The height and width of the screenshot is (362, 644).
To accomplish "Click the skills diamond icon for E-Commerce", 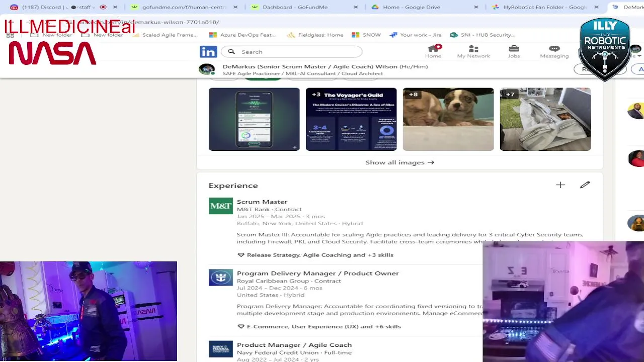I will click(x=241, y=326).
